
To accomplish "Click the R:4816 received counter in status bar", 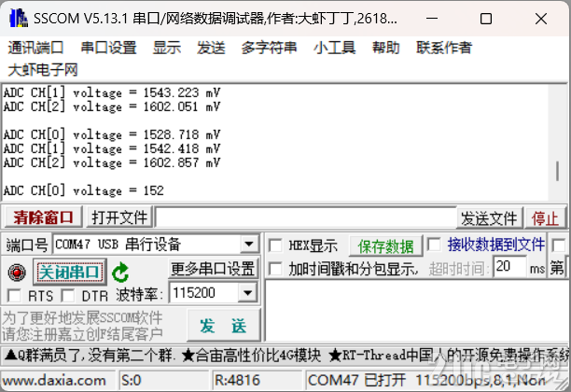I will (237, 381).
